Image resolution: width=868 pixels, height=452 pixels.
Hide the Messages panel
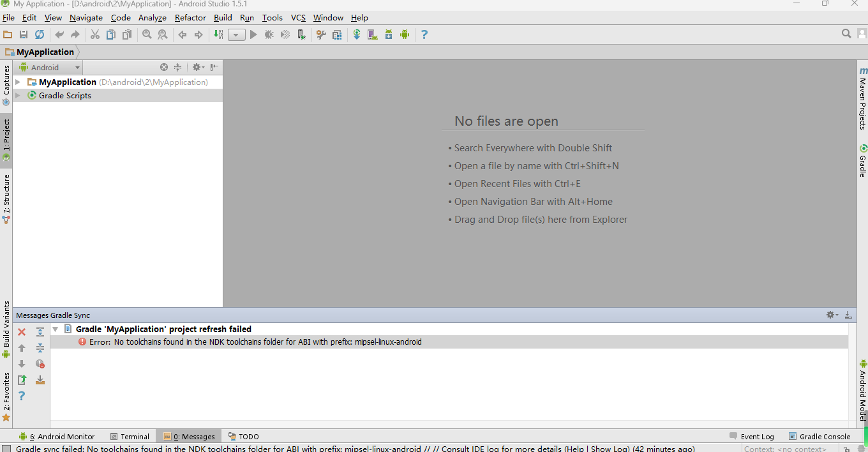point(848,315)
